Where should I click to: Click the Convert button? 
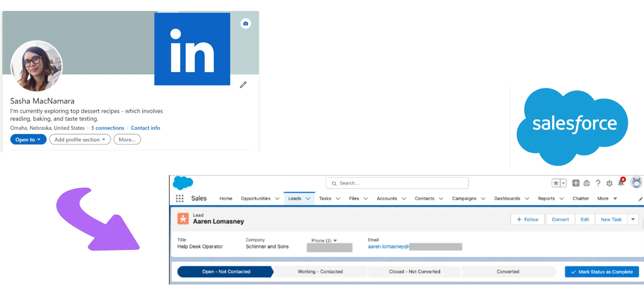point(560,219)
